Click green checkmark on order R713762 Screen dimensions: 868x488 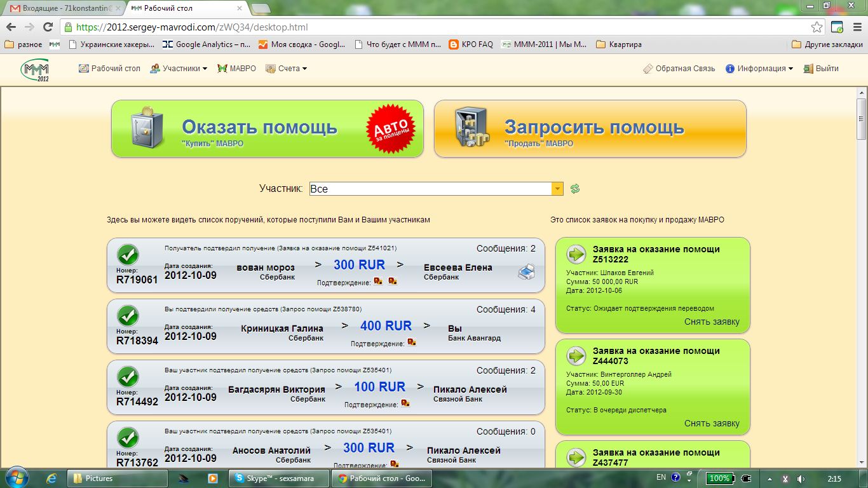(x=128, y=438)
